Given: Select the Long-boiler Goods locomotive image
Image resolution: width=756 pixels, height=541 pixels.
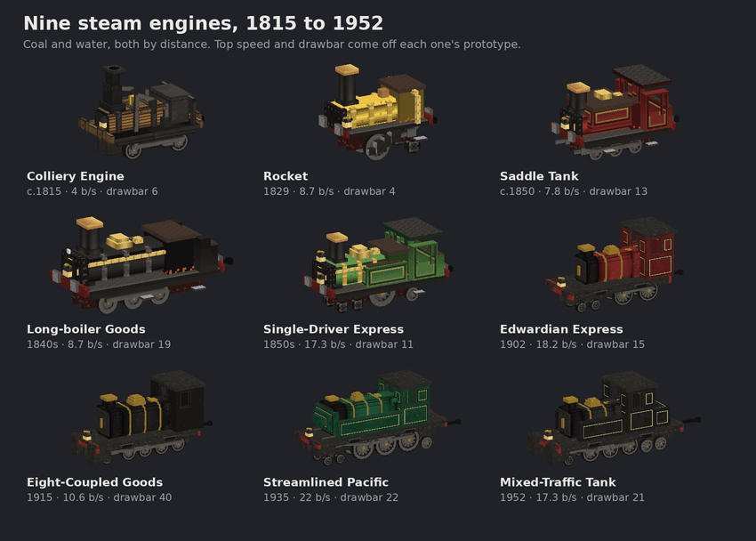Looking at the screenshot, I should 141,264.
